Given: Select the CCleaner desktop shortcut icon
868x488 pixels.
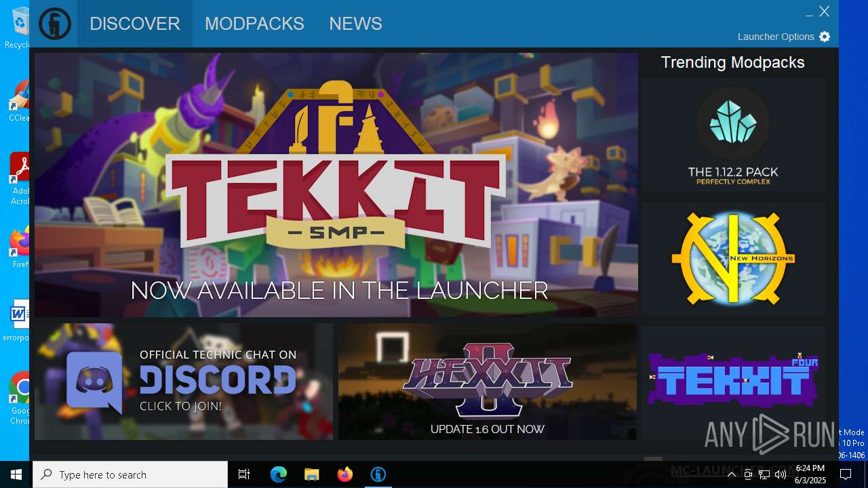Looking at the screenshot, I should pos(20,102).
